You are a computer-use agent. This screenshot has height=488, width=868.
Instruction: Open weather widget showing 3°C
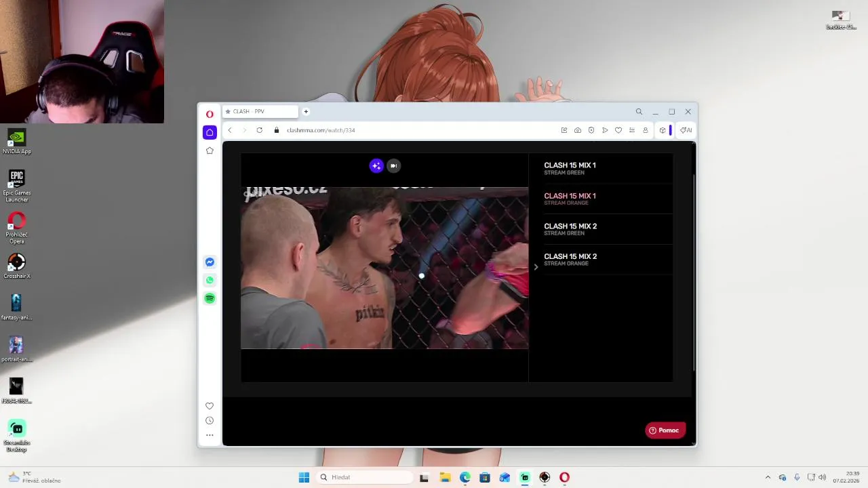tap(34, 477)
